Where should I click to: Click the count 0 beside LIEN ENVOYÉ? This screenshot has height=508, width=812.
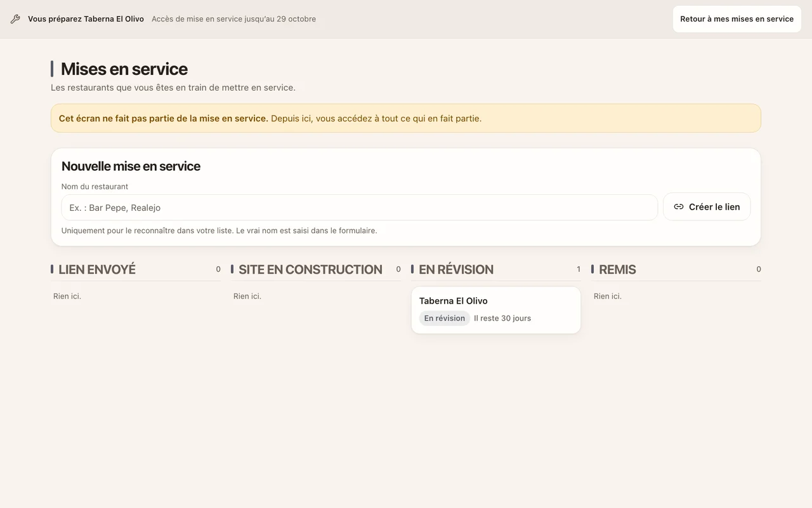(x=218, y=269)
